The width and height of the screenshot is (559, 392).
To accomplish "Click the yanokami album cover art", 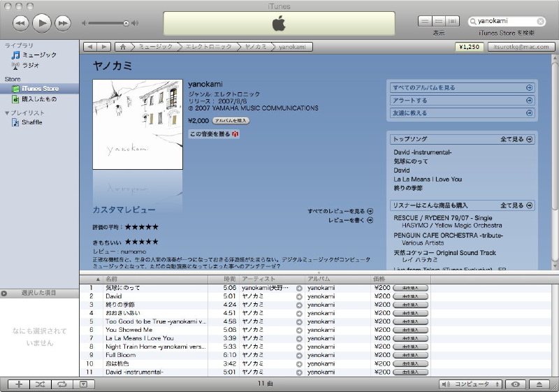I will [138, 124].
